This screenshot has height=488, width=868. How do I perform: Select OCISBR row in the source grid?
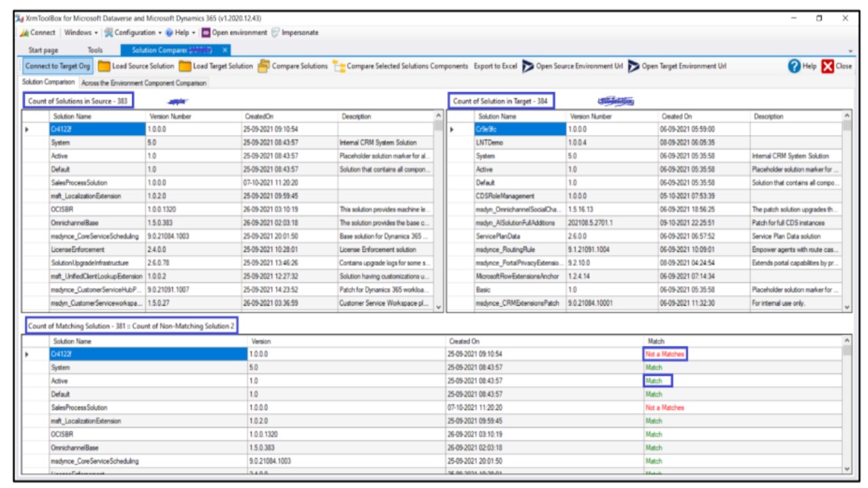[97, 209]
